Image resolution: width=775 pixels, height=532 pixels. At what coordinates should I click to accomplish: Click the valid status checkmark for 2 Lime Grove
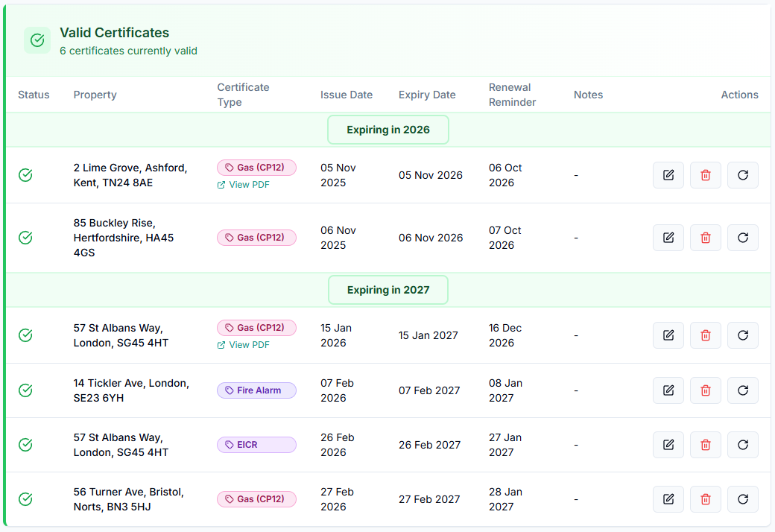click(25, 175)
